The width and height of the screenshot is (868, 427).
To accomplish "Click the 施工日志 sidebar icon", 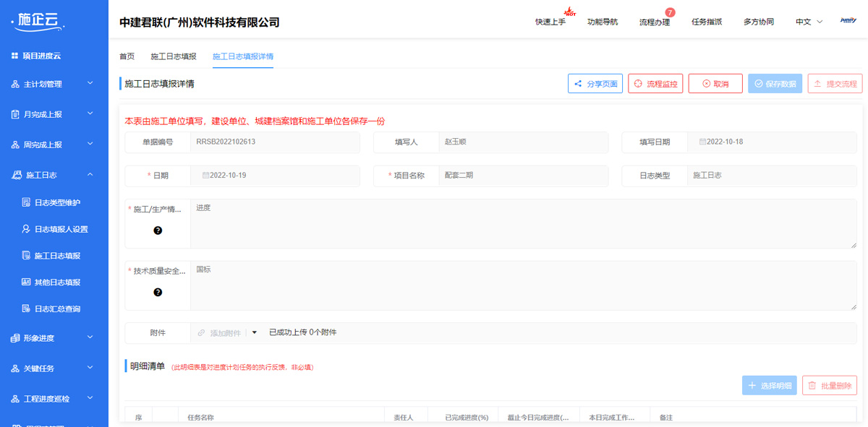I will click(17, 175).
